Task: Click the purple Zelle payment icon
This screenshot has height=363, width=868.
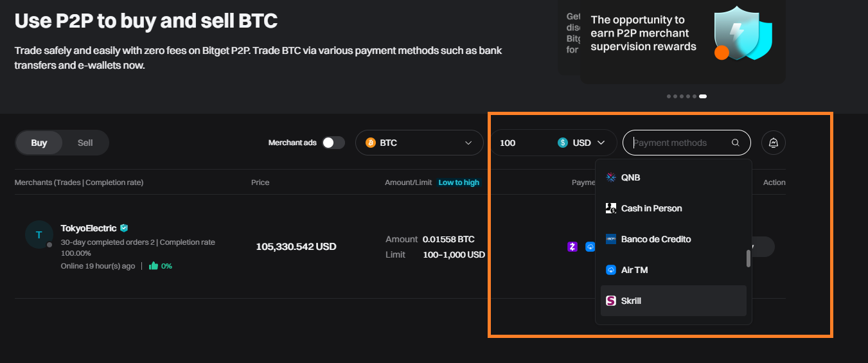Action: click(573, 247)
